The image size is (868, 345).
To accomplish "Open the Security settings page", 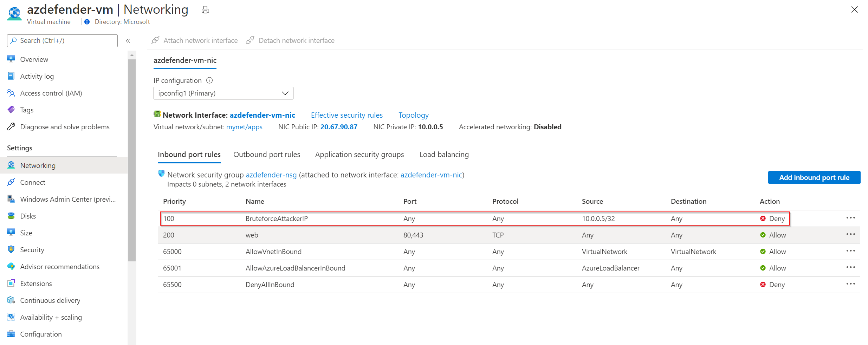I will click(32, 250).
